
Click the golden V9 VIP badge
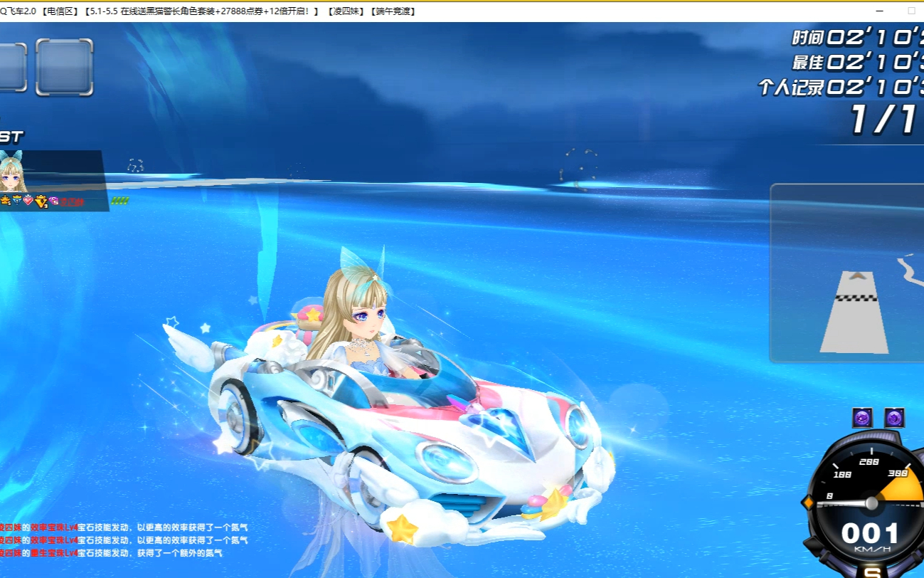[41, 201]
